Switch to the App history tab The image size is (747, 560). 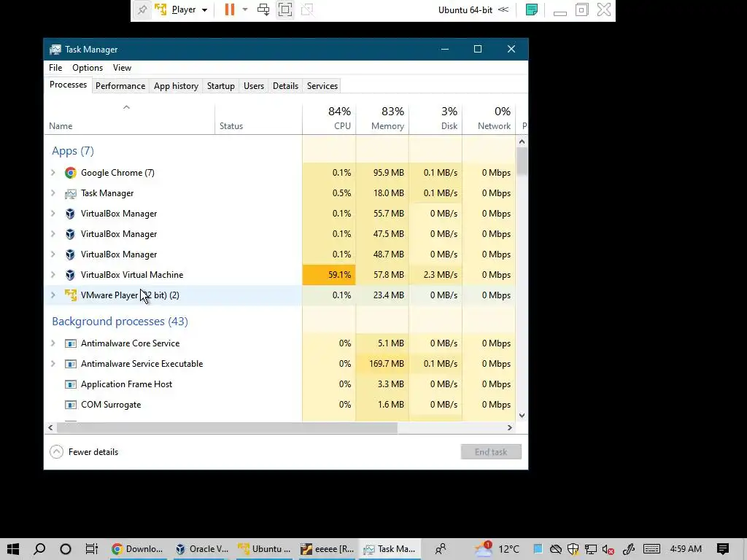tap(176, 86)
